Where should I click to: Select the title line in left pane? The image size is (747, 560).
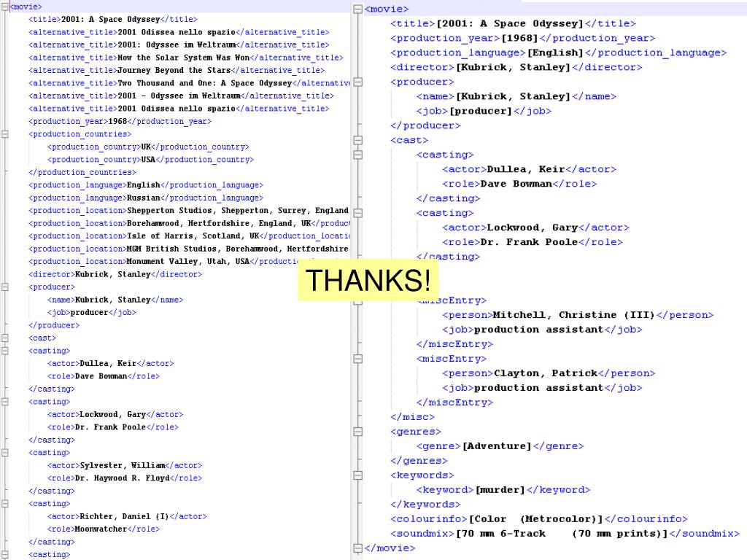click(x=113, y=20)
